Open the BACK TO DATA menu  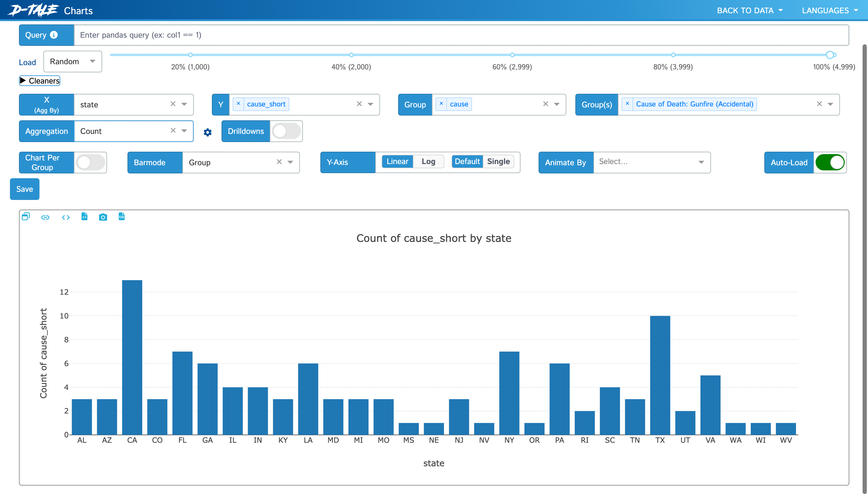coord(750,11)
